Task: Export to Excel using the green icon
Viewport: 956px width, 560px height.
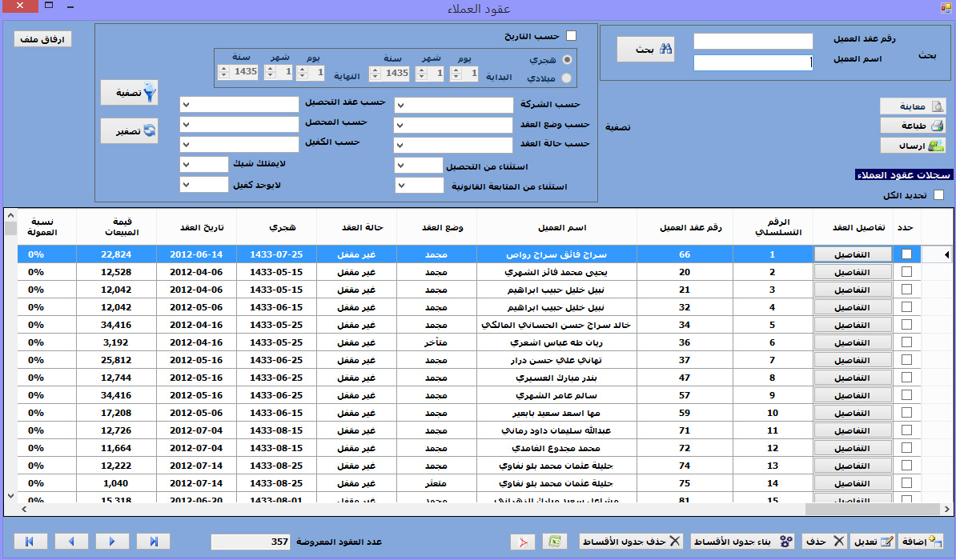Action: click(x=554, y=542)
